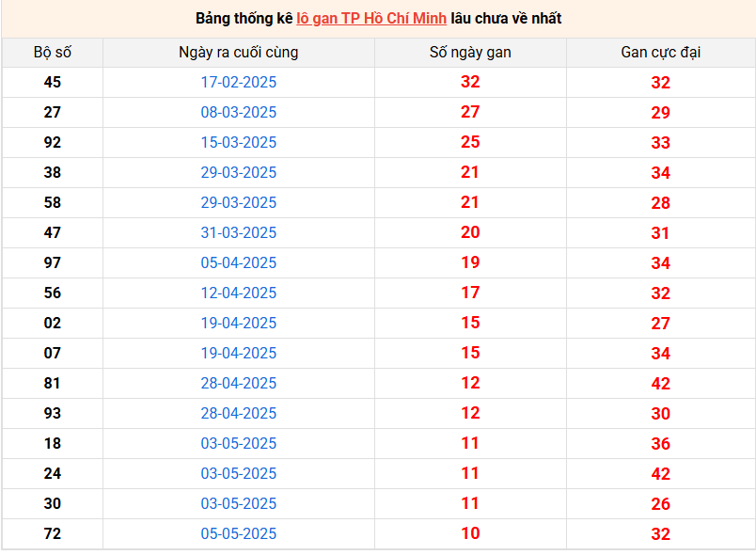This screenshot has width=756, height=555.
Task: Select the 12-04-2025 date link
Action: tap(239, 293)
